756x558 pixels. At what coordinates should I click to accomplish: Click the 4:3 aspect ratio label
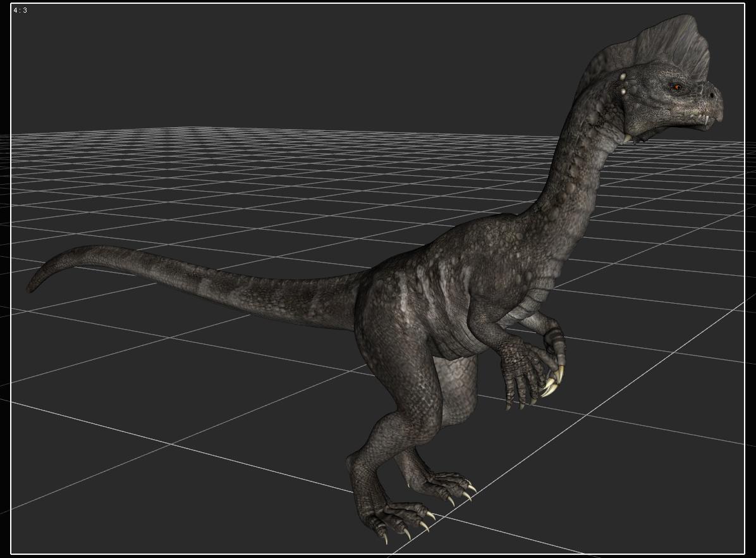(x=20, y=10)
